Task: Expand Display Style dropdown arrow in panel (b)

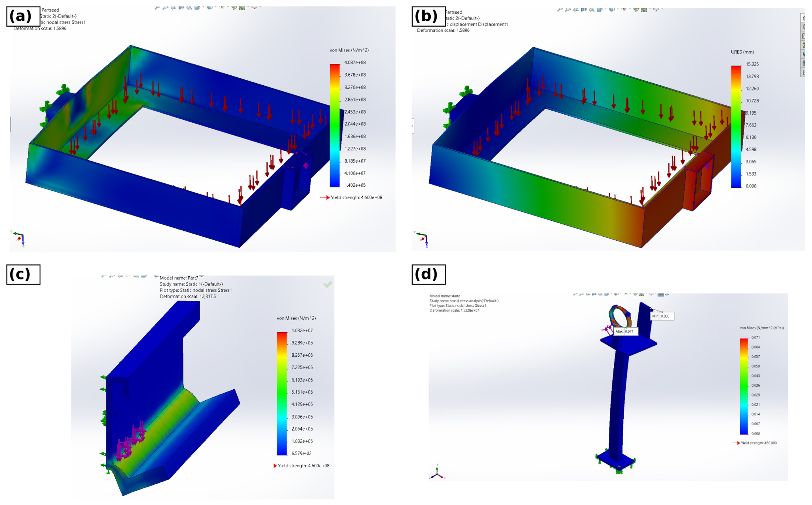Action: 618,9
